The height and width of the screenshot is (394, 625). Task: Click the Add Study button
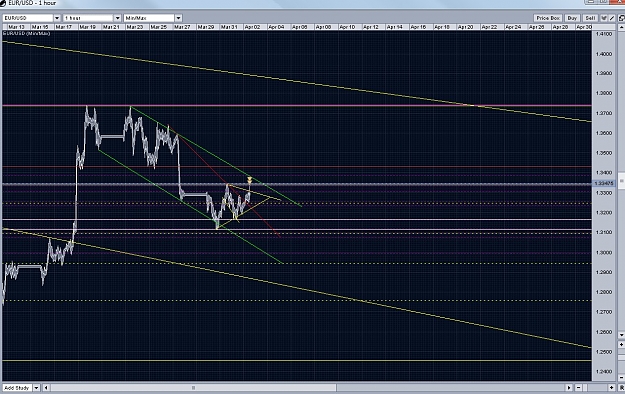[x=17, y=388]
